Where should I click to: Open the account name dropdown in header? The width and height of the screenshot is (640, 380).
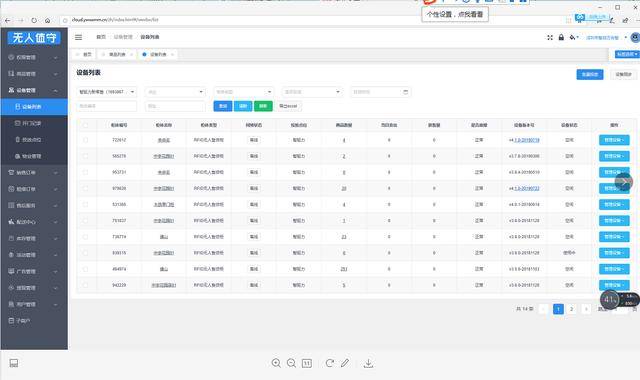(x=606, y=38)
